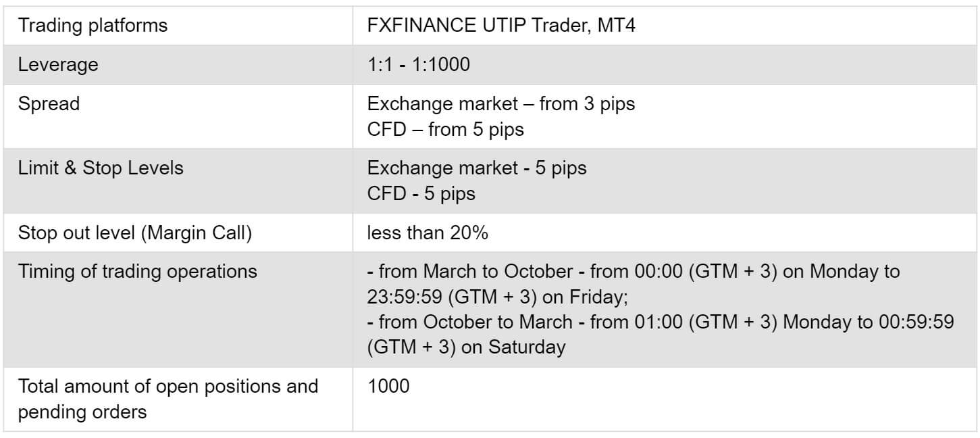The image size is (980, 438).
Task: Click the 1000 open positions value
Action: [388, 387]
